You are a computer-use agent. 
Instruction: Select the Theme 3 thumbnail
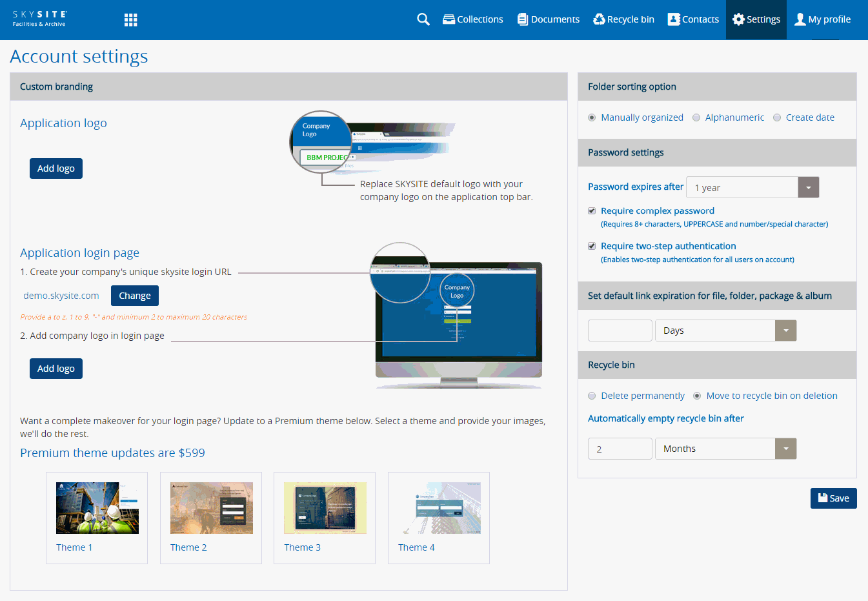pos(325,508)
